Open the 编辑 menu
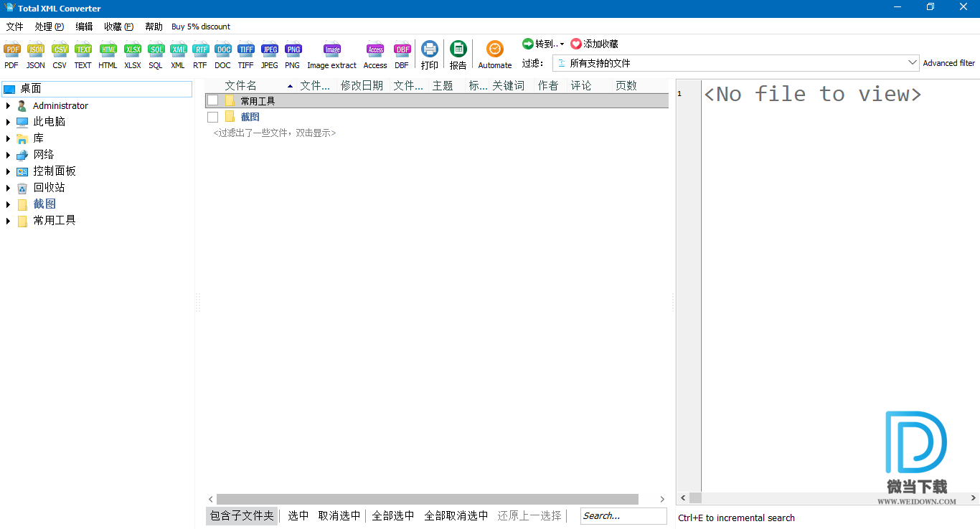The image size is (980, 529). point(84,27)
